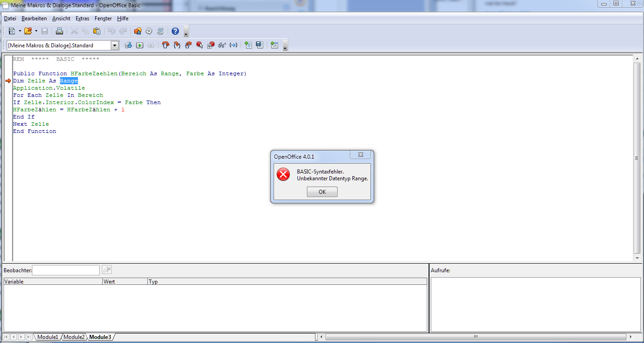This screenshot has width=644, height=343.
Task: Switch to the Module1 tab
Action: click(47, 337)
